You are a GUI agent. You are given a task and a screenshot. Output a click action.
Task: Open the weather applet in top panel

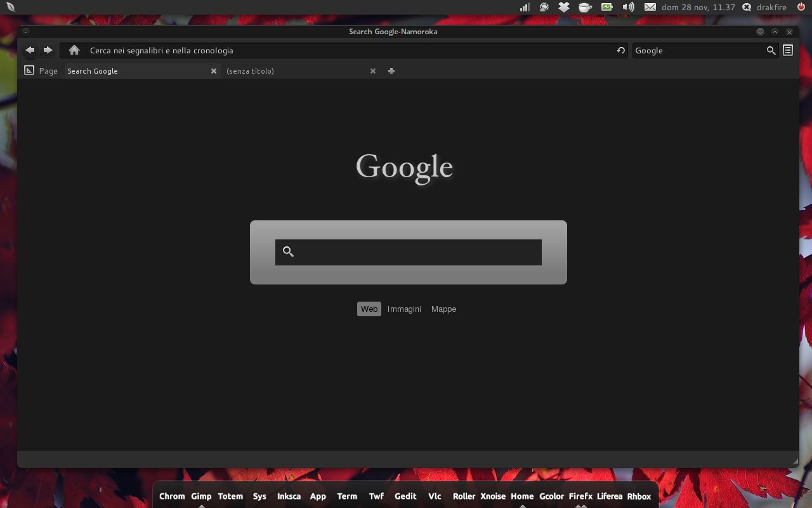tap(544, 7)
